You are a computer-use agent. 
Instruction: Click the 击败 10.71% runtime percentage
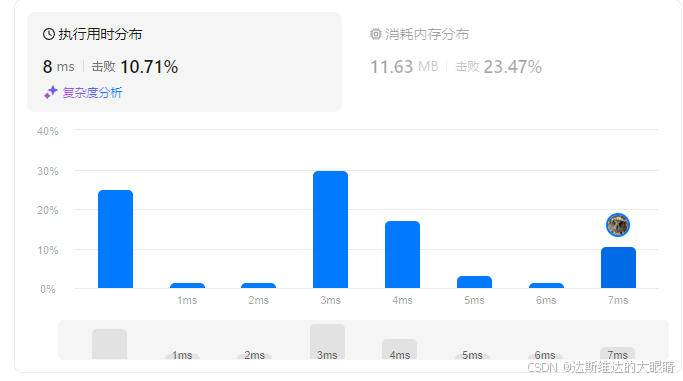pos(135,67)
